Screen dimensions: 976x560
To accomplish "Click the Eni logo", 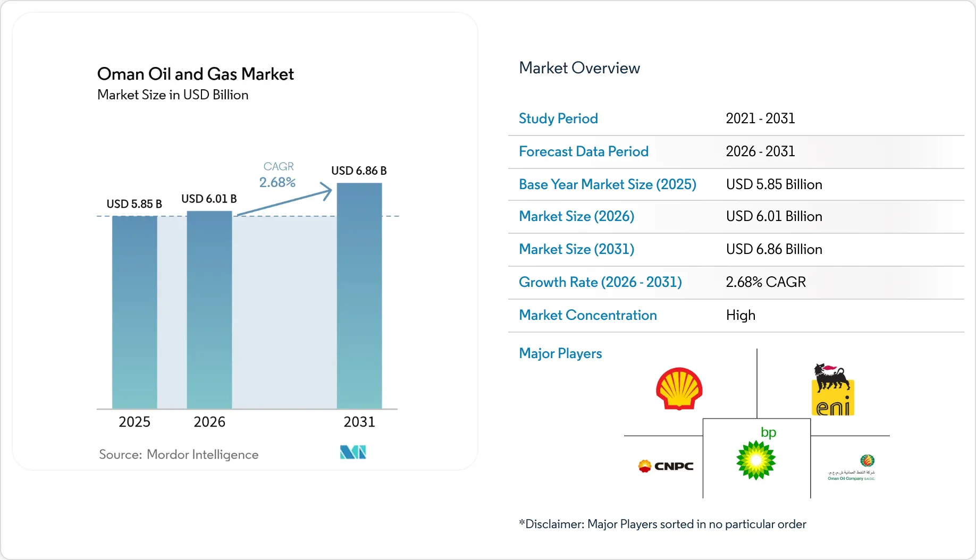I will click(x=834, y=389).
